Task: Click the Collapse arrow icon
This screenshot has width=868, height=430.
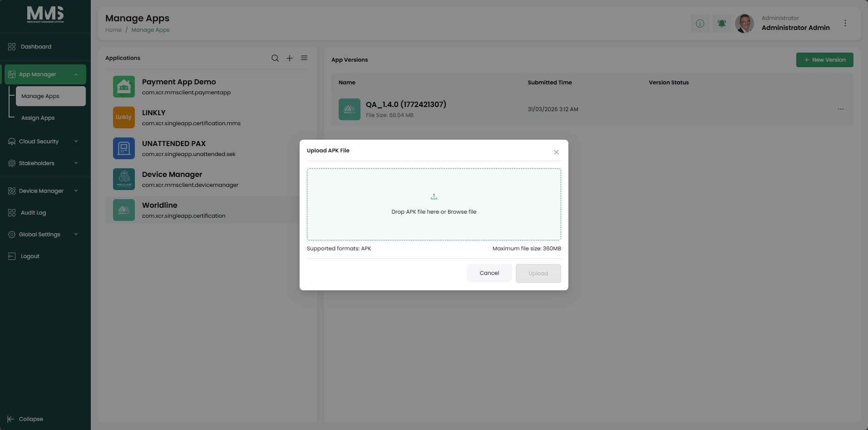Action: (x=11, y=419)
